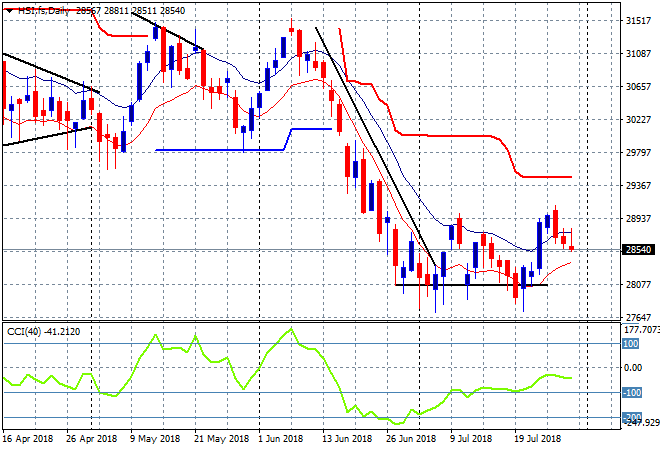Click the last red candlestick at 28540

572,248
